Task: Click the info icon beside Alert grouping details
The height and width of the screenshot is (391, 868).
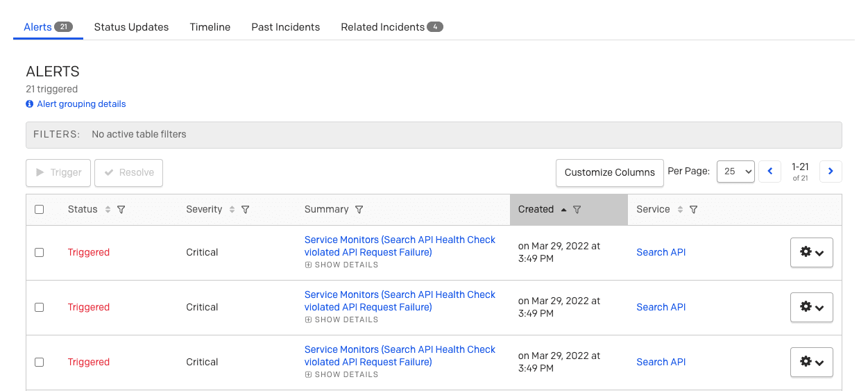Action: 30,104
